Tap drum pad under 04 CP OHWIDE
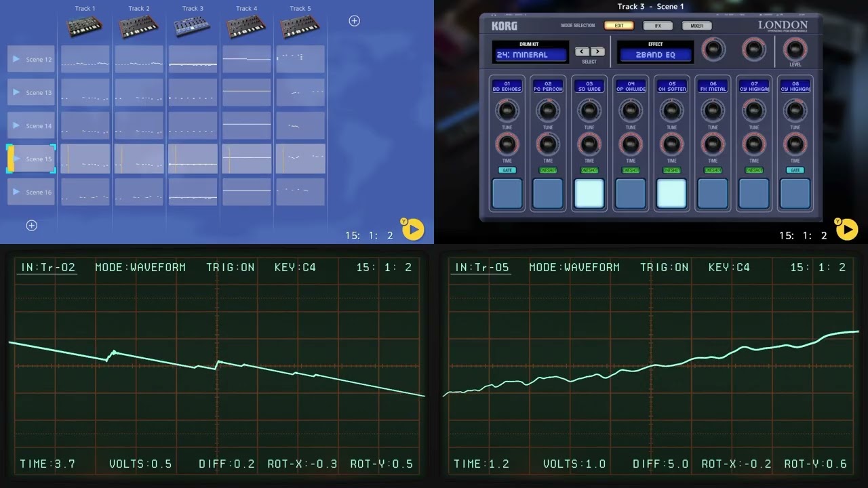Viewport: 868px width, 488px height. 631,193
